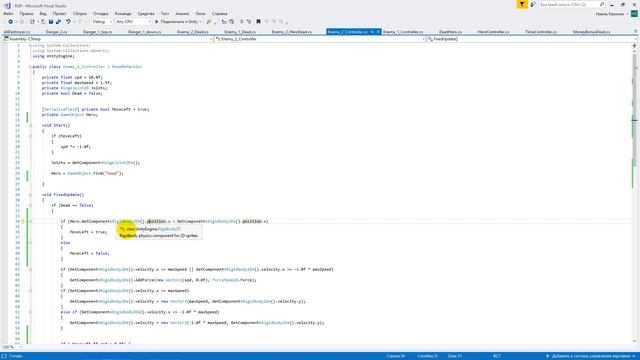This screenshot has height=360, width=640.
Task: Switch to the Enemy_2_Dead.cs tab
Action: click(193, 32)
